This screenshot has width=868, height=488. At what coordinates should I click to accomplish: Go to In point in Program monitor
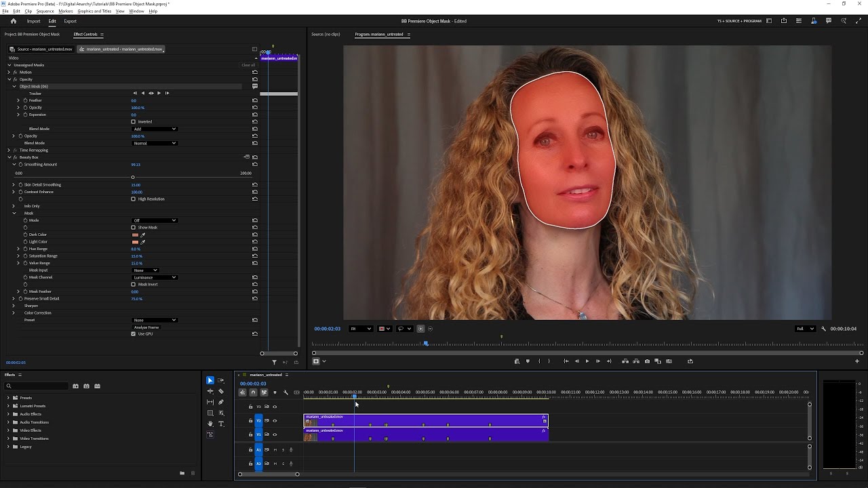tap(566, 361)
